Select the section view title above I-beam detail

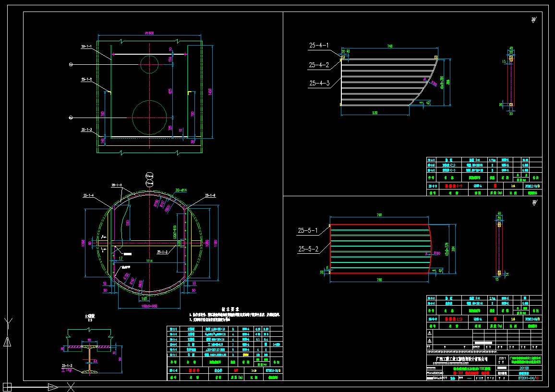(x=90, y=317)
